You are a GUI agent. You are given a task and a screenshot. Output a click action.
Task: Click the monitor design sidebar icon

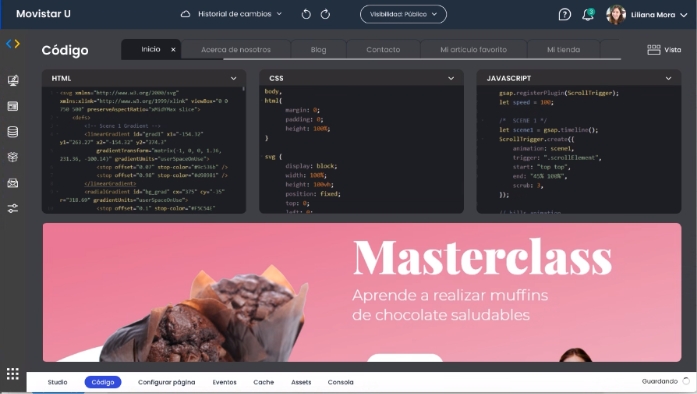pyautogui.click(x=13, y=80)
